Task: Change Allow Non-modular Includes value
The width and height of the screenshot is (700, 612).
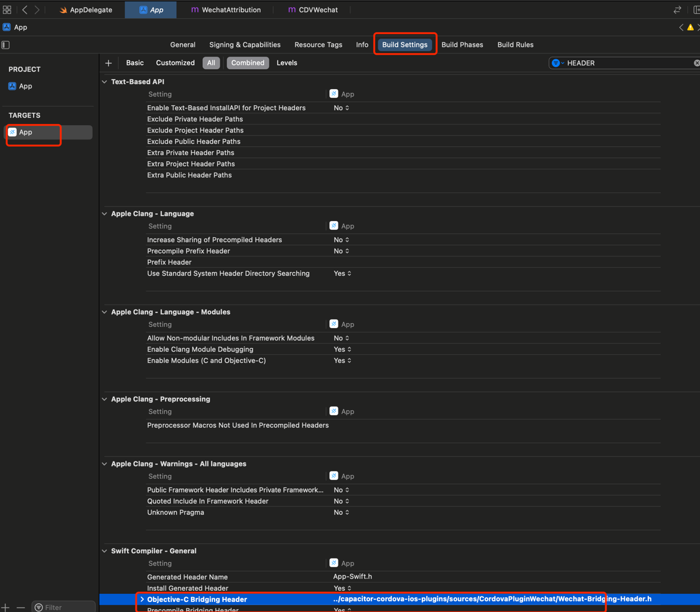Action: [x=342, y=338]
